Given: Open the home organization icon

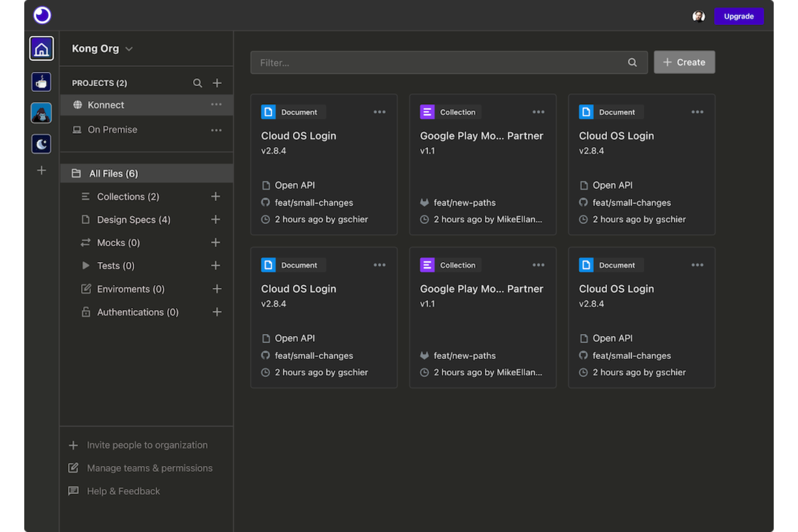Looking at the screenshot, I should click(42, 49).
